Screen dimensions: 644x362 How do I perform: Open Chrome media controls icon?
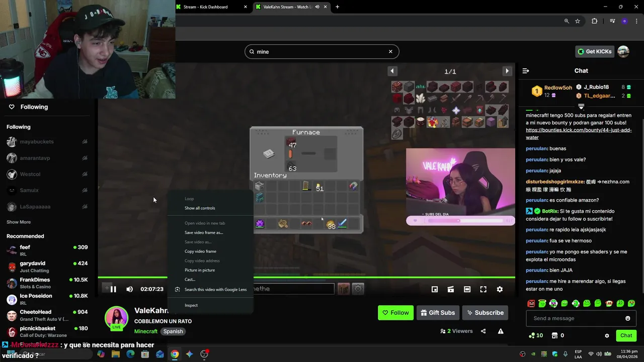[x=612, y=21]
